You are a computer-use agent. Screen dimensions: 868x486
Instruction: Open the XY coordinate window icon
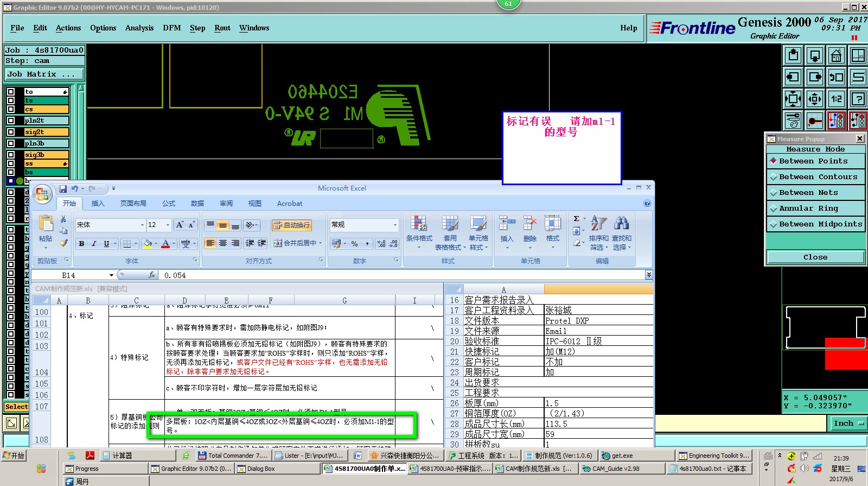[x=858, y=55]
